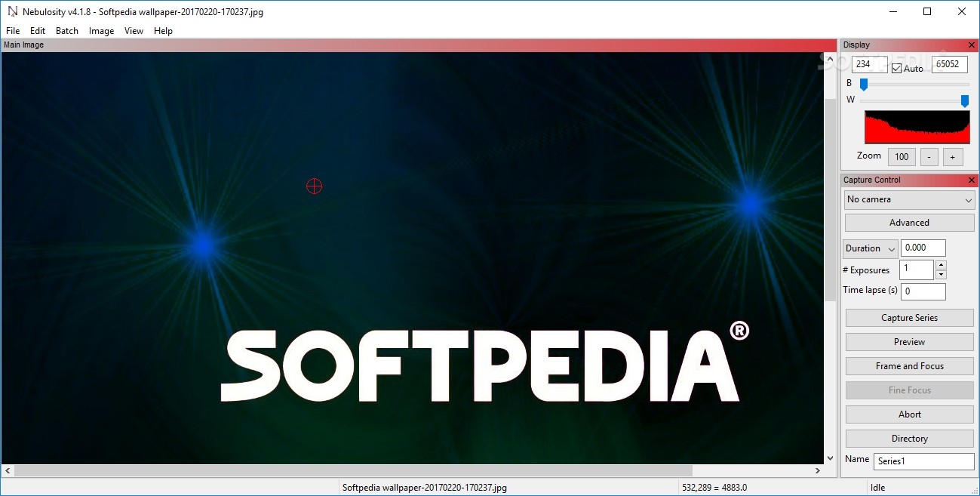Minimize the Nebulosity window
This screenshot has height=496, width=980.
(x=893, y=11)
